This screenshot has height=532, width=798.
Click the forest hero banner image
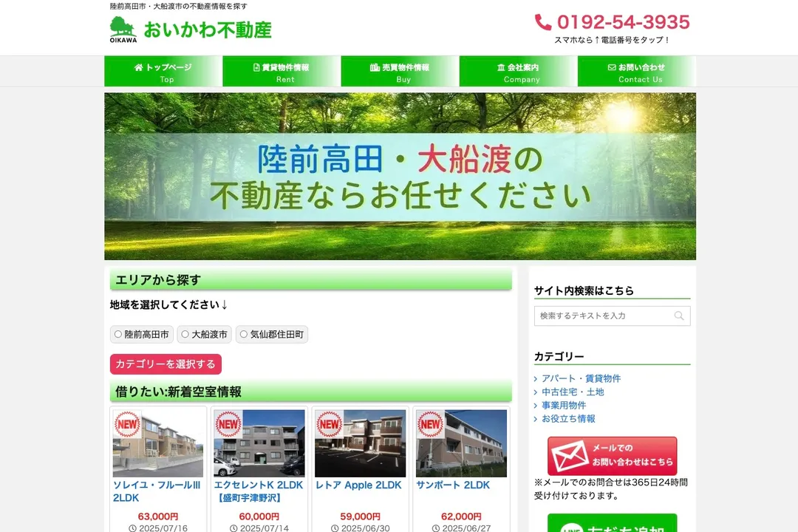click(400, 176)
